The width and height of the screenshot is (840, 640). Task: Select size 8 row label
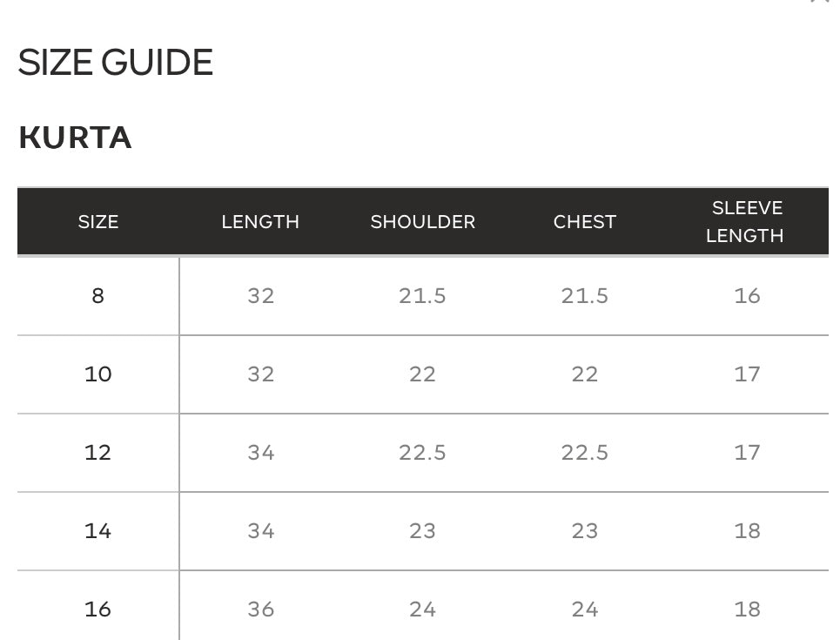(98, 296)
